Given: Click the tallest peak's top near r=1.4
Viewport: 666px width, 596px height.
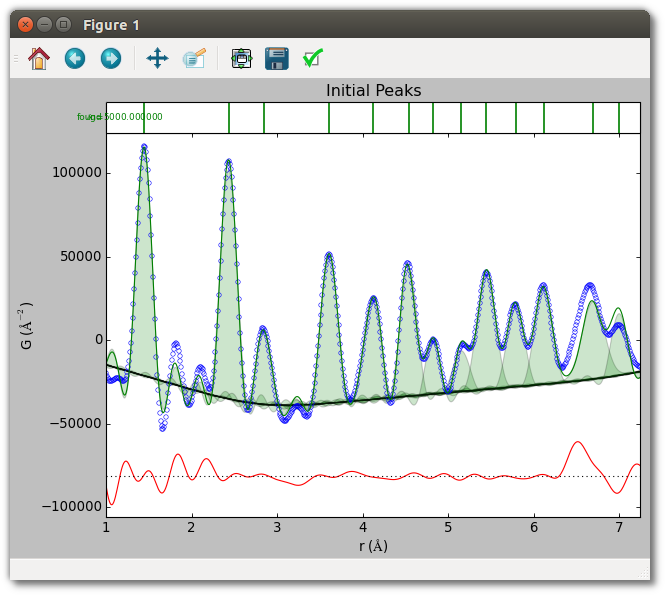Looking at the screenshot, I should click(144, 147).
